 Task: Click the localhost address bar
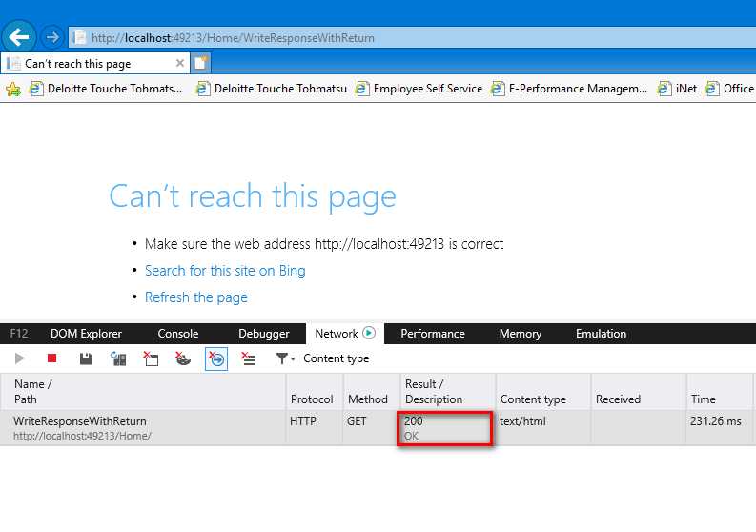(x=412, y=37)
